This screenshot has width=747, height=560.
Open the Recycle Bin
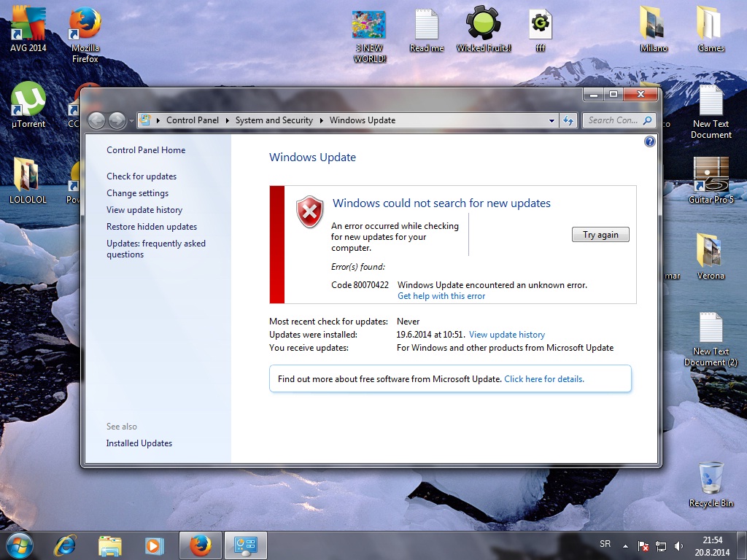click(711, 484)
